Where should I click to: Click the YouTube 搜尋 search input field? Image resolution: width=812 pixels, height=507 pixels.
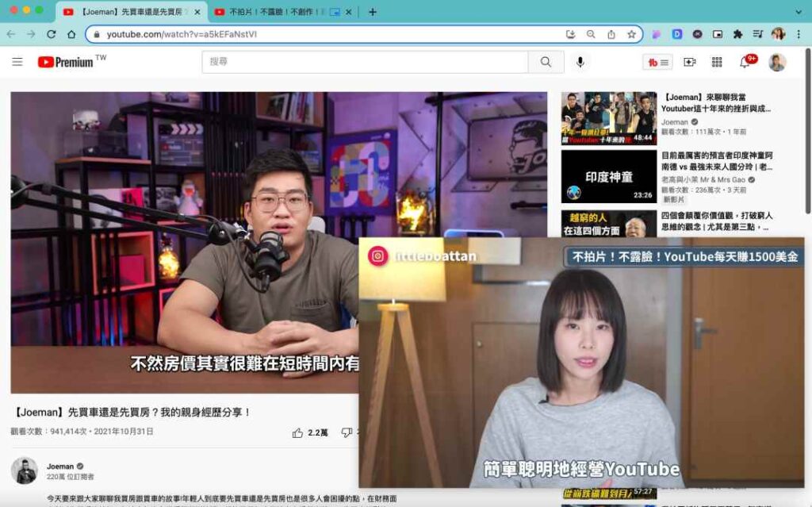(x=365, y=62)
